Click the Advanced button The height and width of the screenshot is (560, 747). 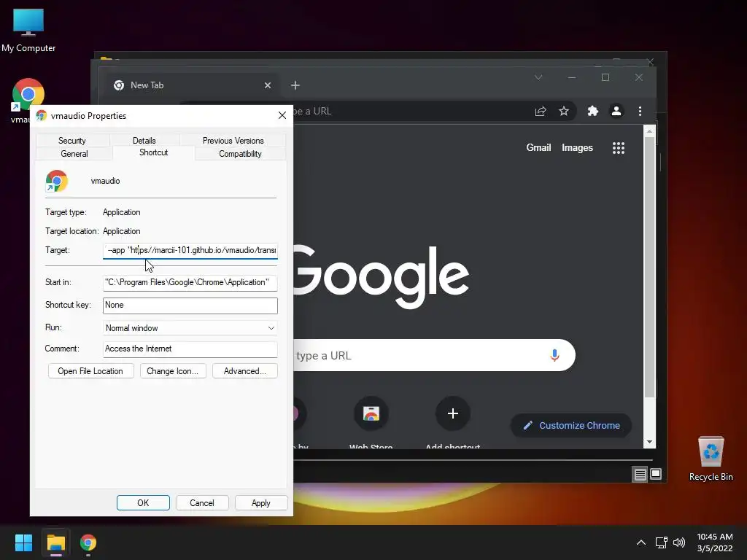click(245, 371)
